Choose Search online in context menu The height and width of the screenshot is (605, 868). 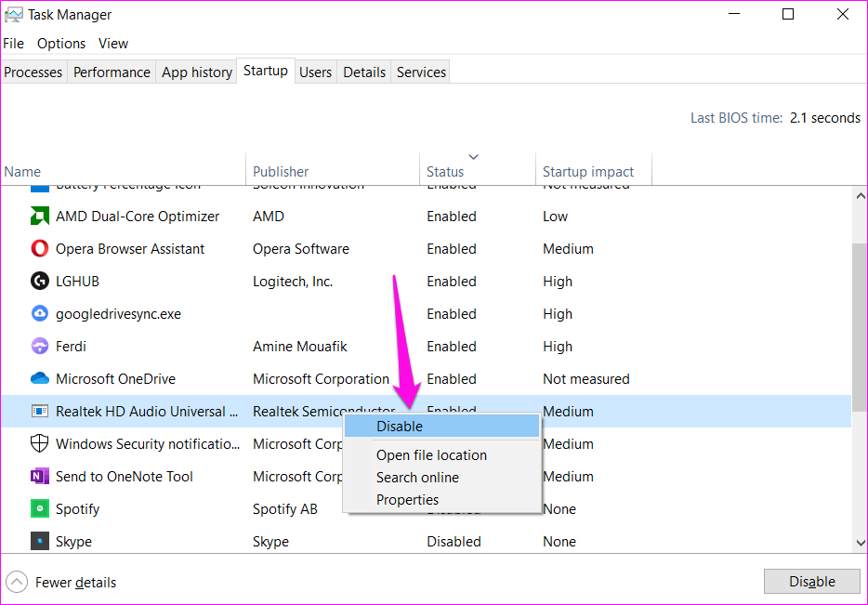[441, 477]
